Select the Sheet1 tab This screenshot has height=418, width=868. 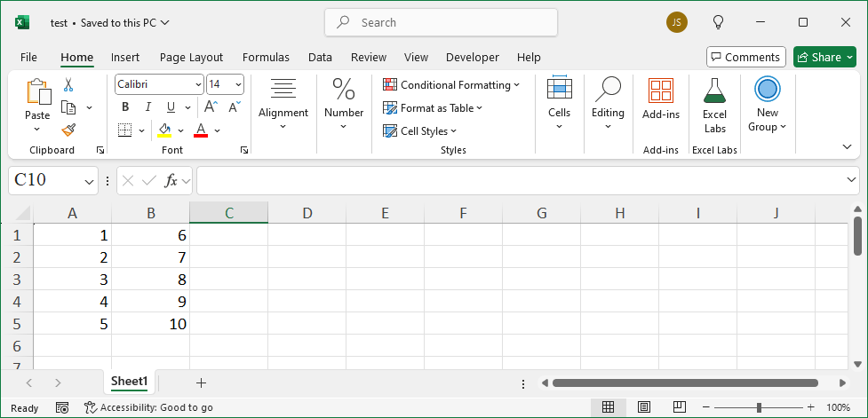(130, 382)
